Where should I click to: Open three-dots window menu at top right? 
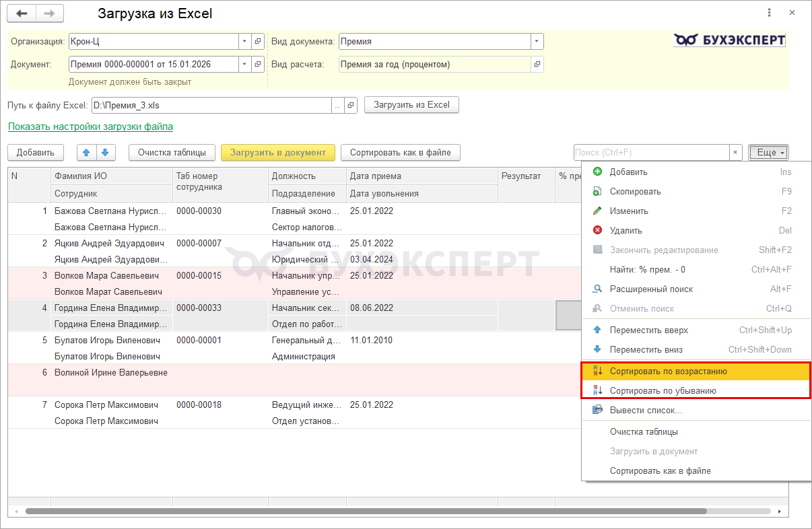(770, 13)
